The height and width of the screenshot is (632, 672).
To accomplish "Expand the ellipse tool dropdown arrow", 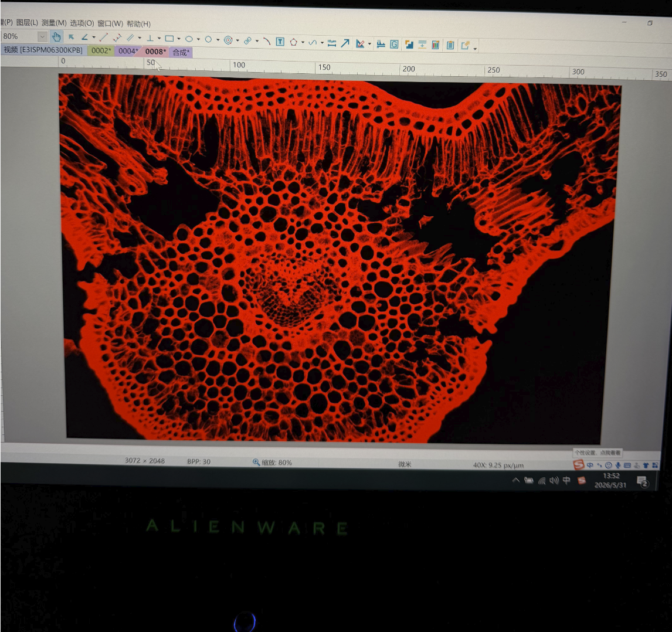I will tap(198, 39).
